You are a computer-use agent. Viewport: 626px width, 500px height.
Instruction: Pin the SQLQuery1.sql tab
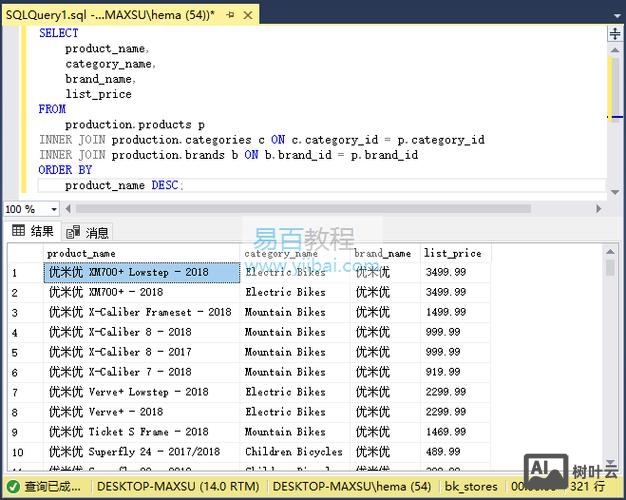(230, 15)
